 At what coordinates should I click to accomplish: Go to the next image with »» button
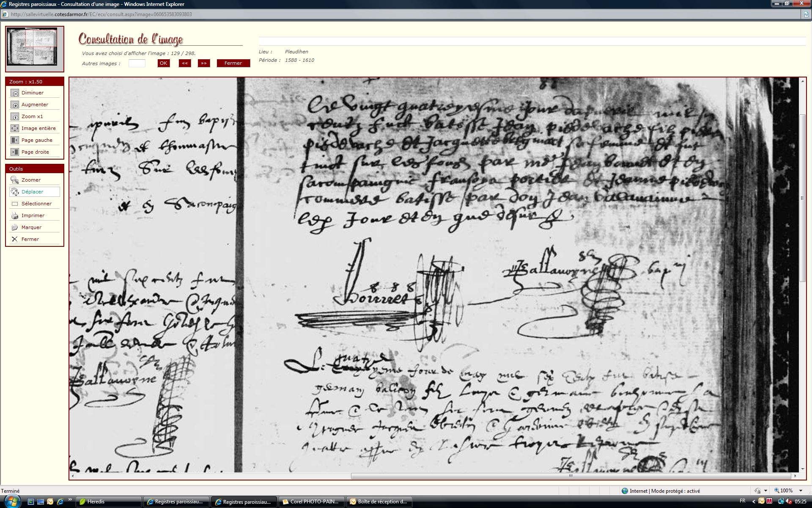tap(204, 63)
